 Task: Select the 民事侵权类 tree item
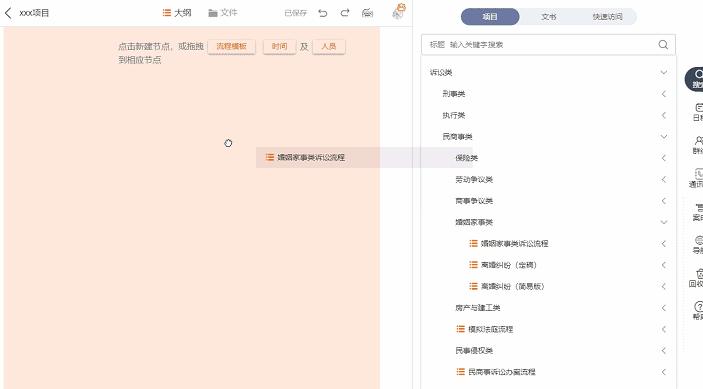point(474,350)
